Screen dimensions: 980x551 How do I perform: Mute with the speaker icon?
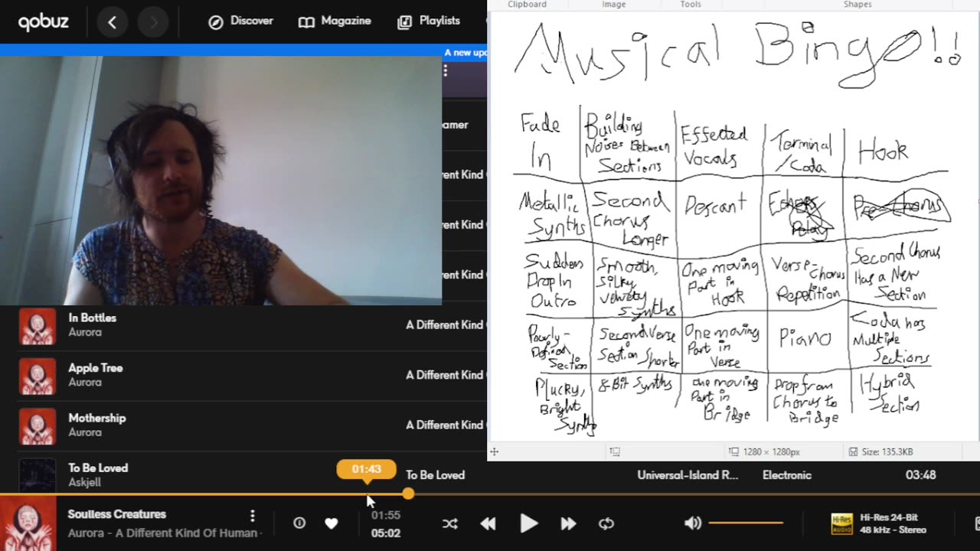[x=693, y=523]
